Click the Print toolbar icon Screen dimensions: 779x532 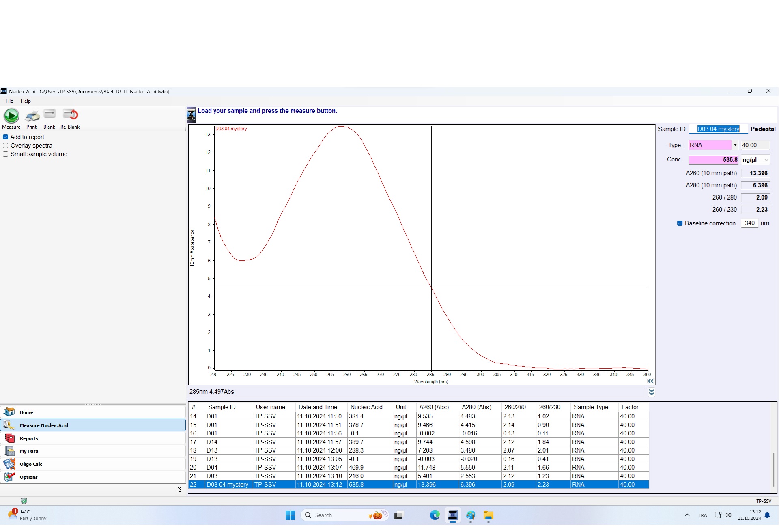tap(32, 116)
